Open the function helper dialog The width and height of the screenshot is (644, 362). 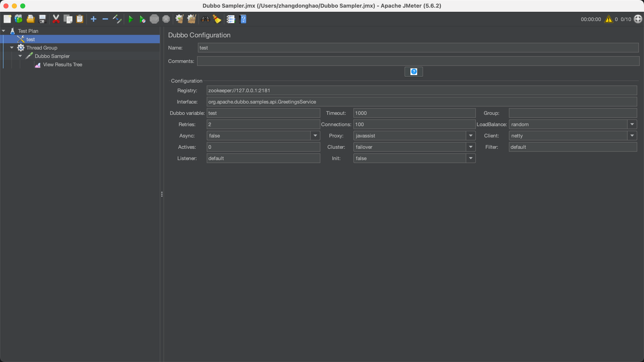231,19
